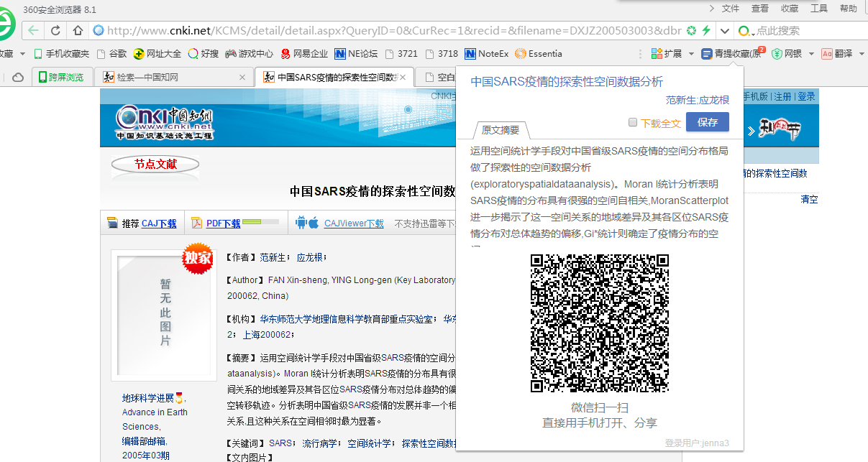Screen dimensions: 868x462
Task: Click the author line 范新生;应龙根 in the popup
Action: [697, 100]
